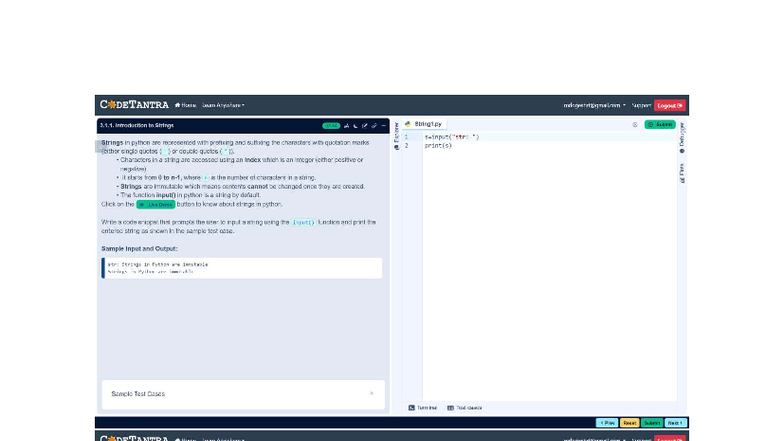Click the red Logout button
The height and width of the screenshot is (441, 784).
(x=670, y=105)
